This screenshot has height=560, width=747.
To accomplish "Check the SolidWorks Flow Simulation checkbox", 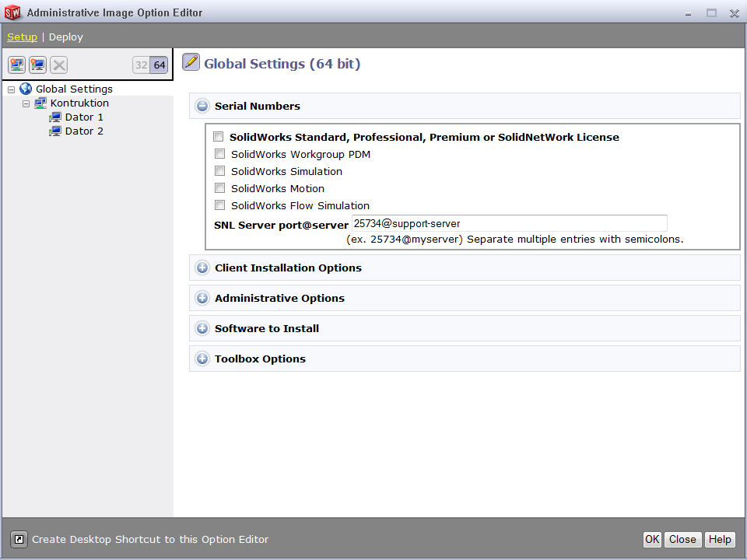I will click(219, 205).
